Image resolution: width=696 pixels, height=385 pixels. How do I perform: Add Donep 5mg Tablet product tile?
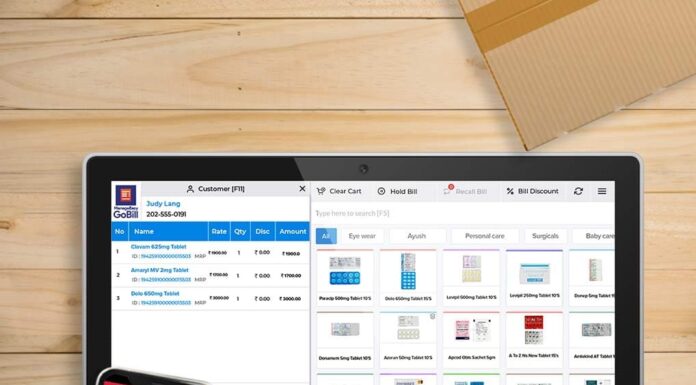coord(592,277)
